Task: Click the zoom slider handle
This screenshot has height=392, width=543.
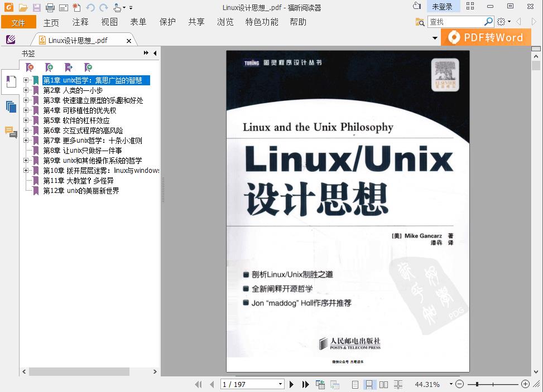Action: pos(477,384)
